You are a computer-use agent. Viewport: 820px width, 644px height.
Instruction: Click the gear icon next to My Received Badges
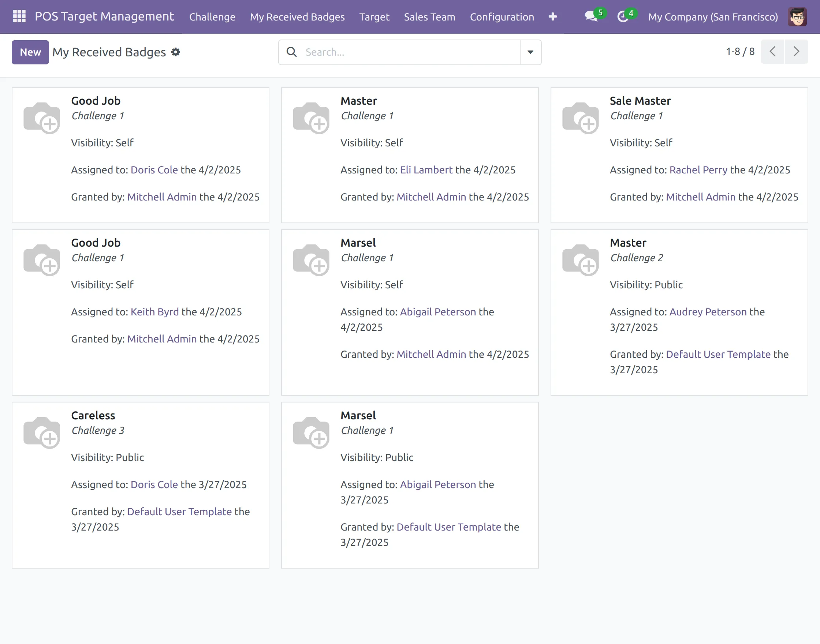[176, 52]
